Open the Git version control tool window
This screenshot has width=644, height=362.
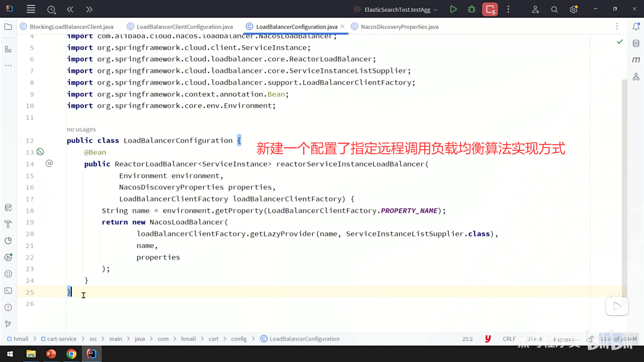(x=8, y=324)
